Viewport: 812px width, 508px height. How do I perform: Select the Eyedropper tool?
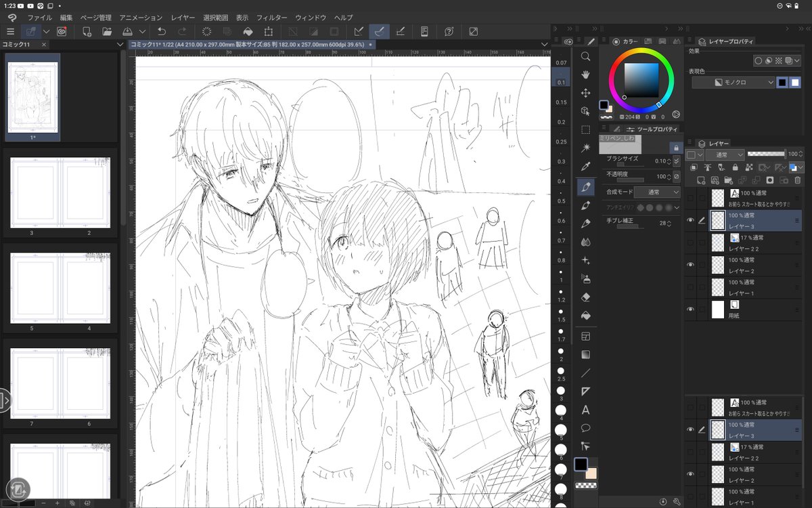586,167
